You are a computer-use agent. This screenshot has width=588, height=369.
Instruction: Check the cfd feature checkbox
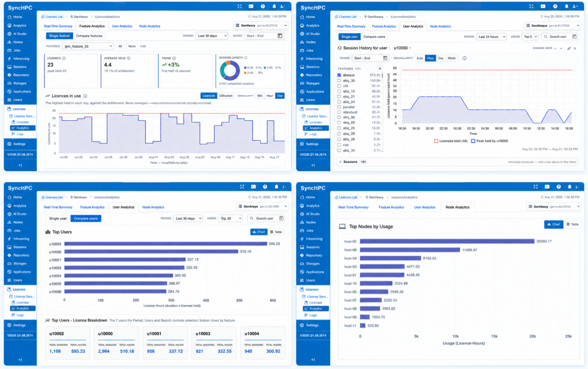pos(339,86)
